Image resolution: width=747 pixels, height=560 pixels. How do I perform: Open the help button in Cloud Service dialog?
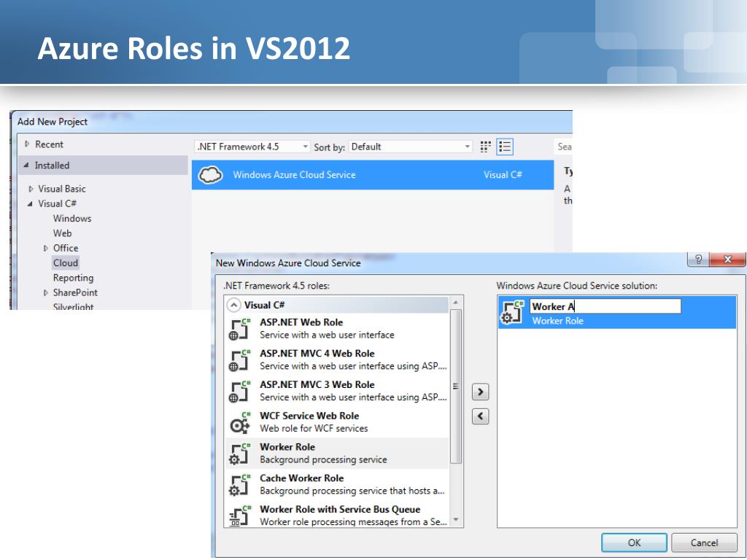click(x=698, y=260)
